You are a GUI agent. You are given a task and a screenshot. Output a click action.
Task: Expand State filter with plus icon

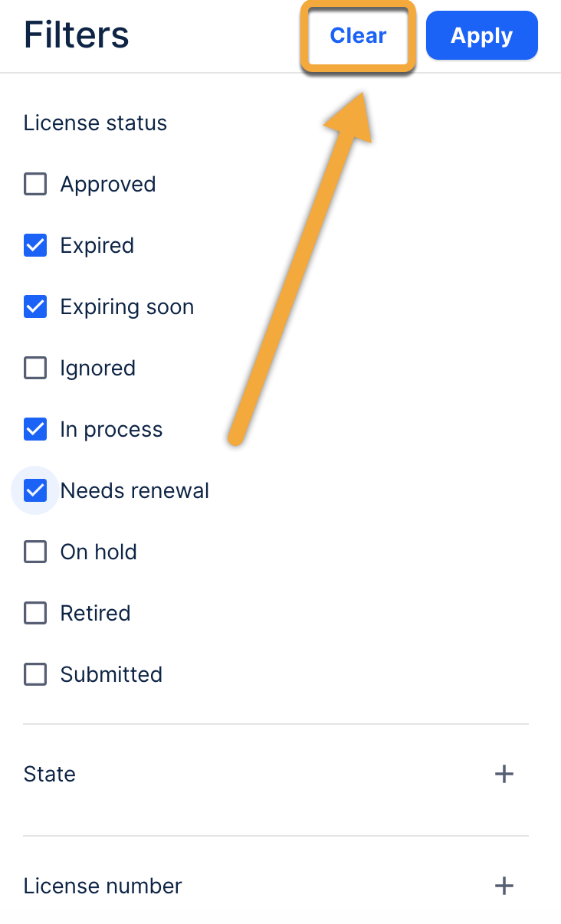(x=504, y=775)
